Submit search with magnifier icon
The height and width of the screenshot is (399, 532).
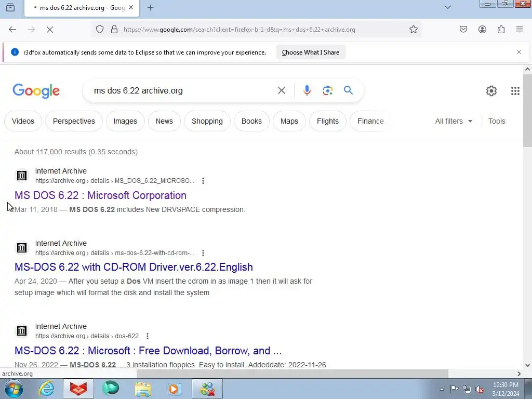pyautogui.click(x=348, y=90)
